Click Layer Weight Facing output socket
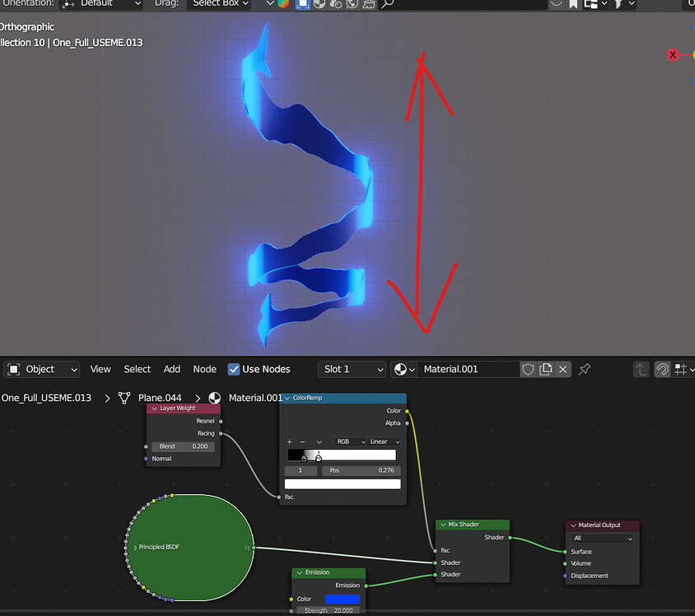This screenshot has height=616, width=695. [221, 434]
